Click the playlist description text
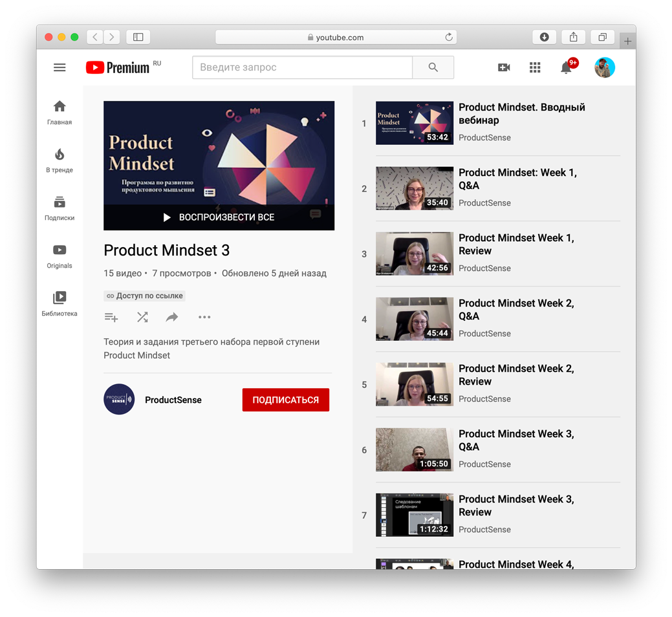Screen dimensions: 672x617 (211, 349)
